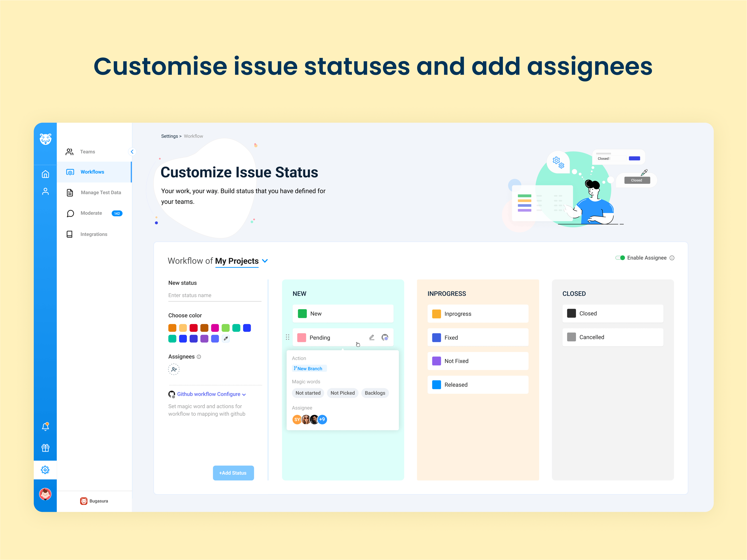
Task: Pick the red color swatch
Action: pos(193,328)
